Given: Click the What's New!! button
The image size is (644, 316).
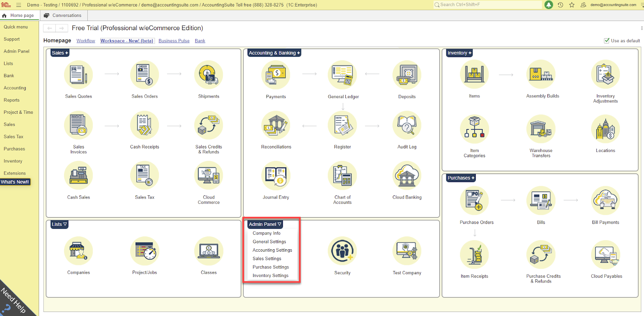Looking at the screenshot, I should (15, 182).
